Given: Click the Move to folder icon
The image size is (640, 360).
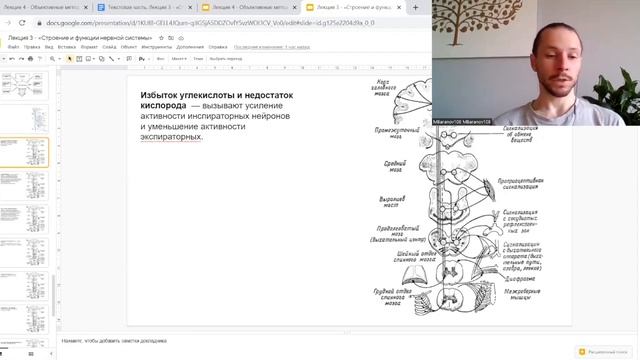Looking at the screenshot, I should point(171,38).
